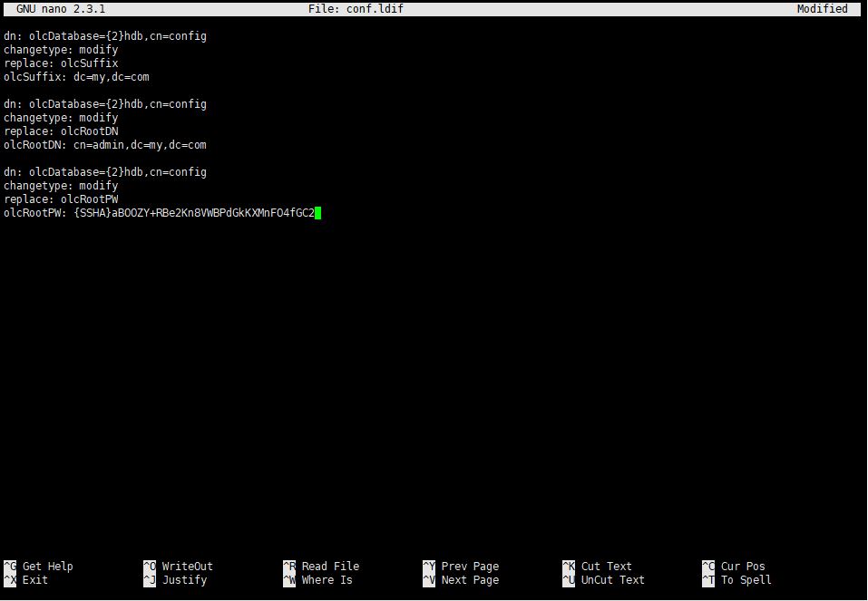Place cursor on 'replace: olcSuffix' line
The width and height of the screenshot is (868, 601).
click(x=61, y=63)
